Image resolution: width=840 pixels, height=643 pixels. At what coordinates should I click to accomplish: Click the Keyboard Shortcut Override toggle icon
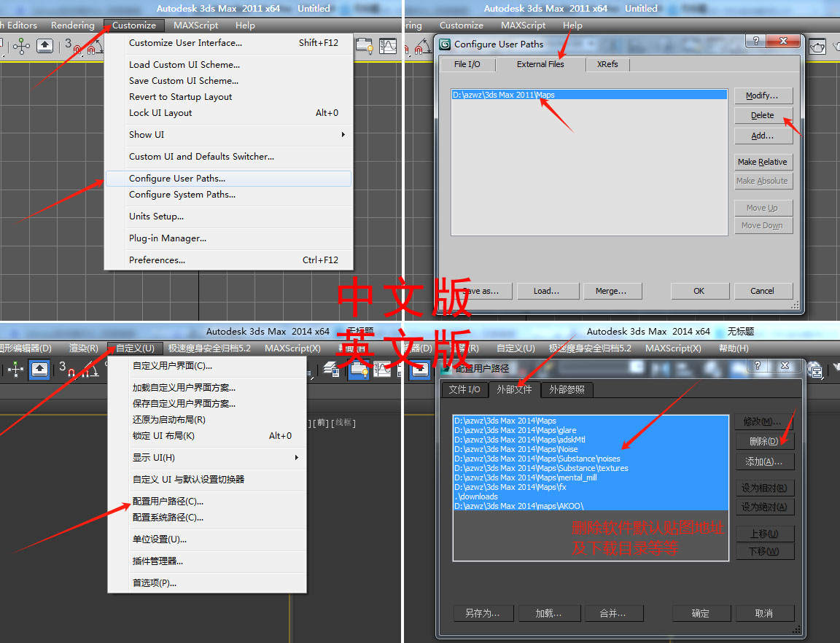tap(44, 46)
